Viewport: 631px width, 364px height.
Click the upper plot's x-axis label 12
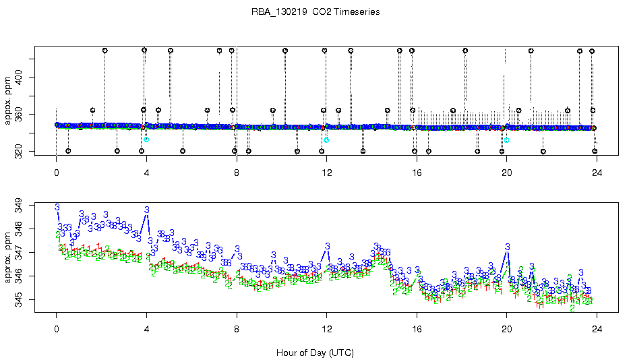coord(327,173)
